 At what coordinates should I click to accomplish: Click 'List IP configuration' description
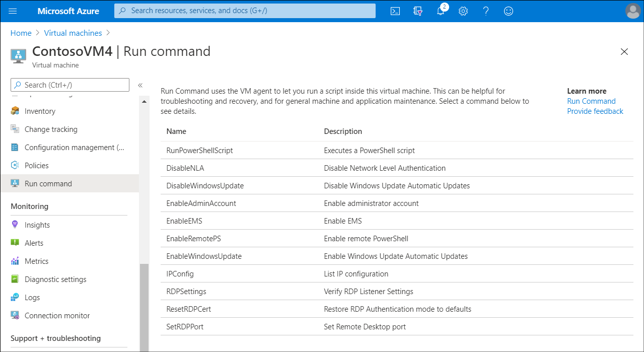pos(356,274)
